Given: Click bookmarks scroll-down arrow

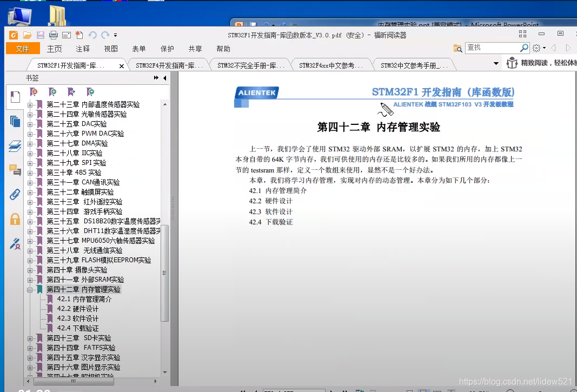Looking at the screenshot, I should 165,373.
